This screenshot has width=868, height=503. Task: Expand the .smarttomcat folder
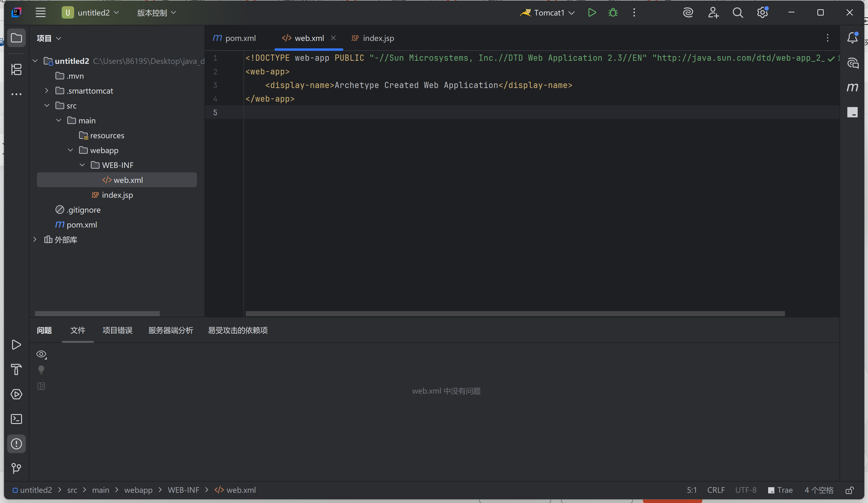47,90
